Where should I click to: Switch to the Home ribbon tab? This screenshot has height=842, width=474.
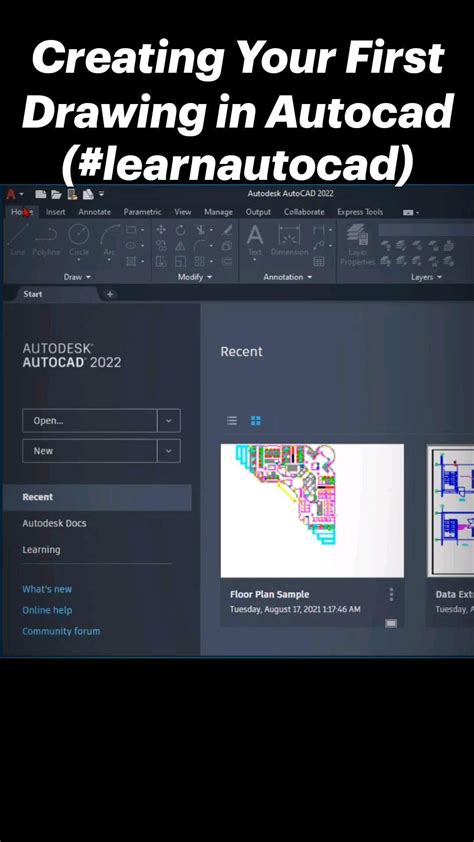coord(21,212)
